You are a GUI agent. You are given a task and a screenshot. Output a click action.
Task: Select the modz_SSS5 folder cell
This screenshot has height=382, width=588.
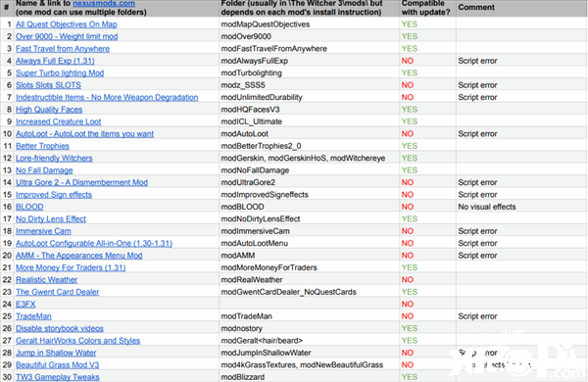310,85
